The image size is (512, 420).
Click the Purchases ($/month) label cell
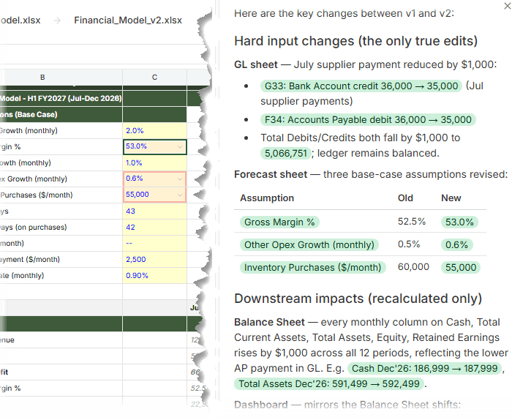[61, 195]
